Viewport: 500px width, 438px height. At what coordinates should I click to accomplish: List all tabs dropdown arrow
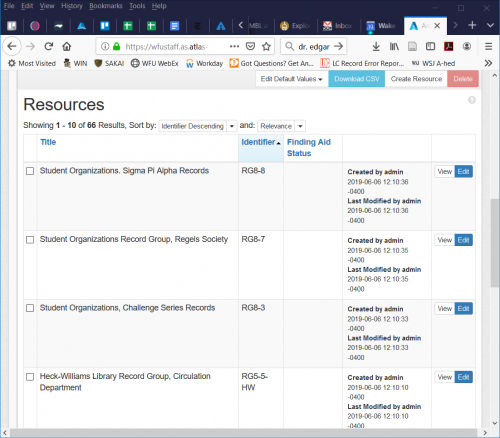pyautogui.click(x=490, y=25)
